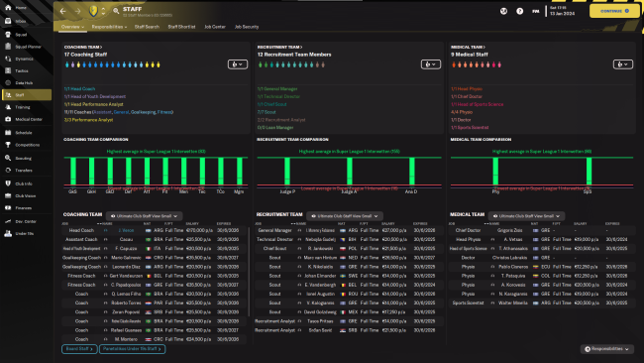The width and height of the screenshot is (644, 363).
Task: Click the Goalkeeping coaches link
Action: tap(143, 112)
